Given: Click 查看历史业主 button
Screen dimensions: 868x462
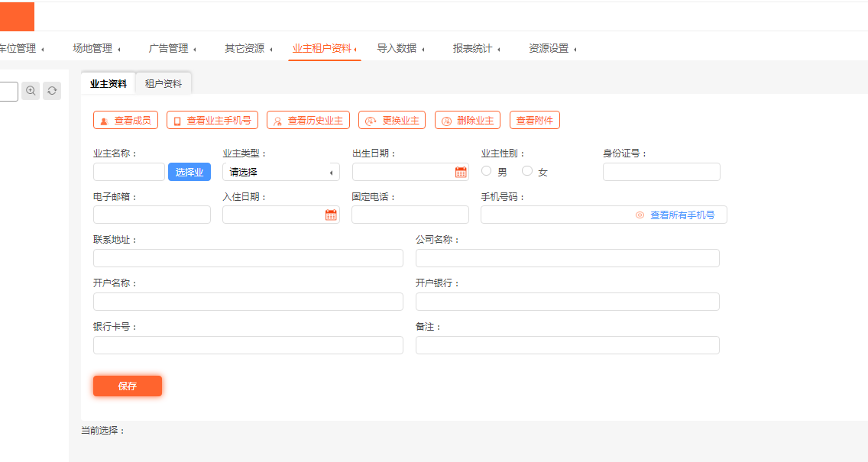Looking at the screenshot, I should pyautogui.click(x=308, y=120).
